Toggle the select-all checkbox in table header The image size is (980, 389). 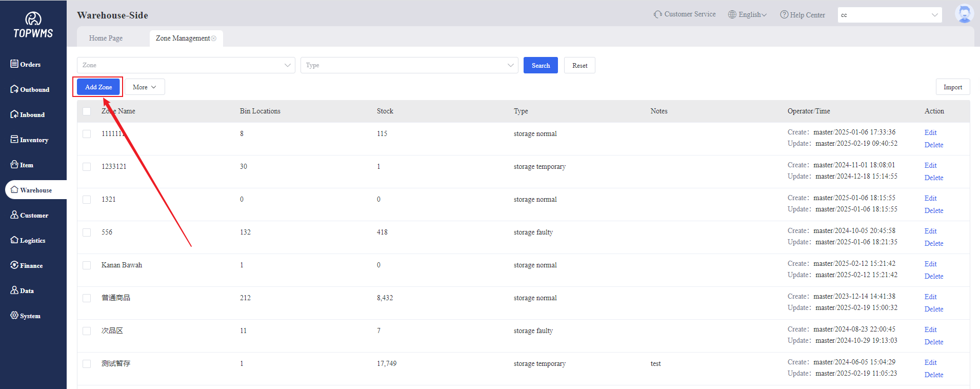click(87, 111)
